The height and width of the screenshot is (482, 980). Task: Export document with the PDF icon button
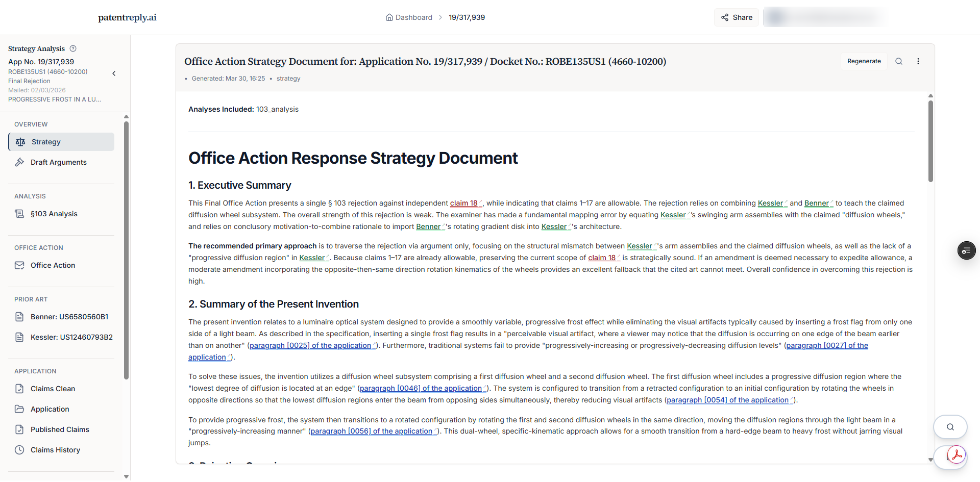955,455
